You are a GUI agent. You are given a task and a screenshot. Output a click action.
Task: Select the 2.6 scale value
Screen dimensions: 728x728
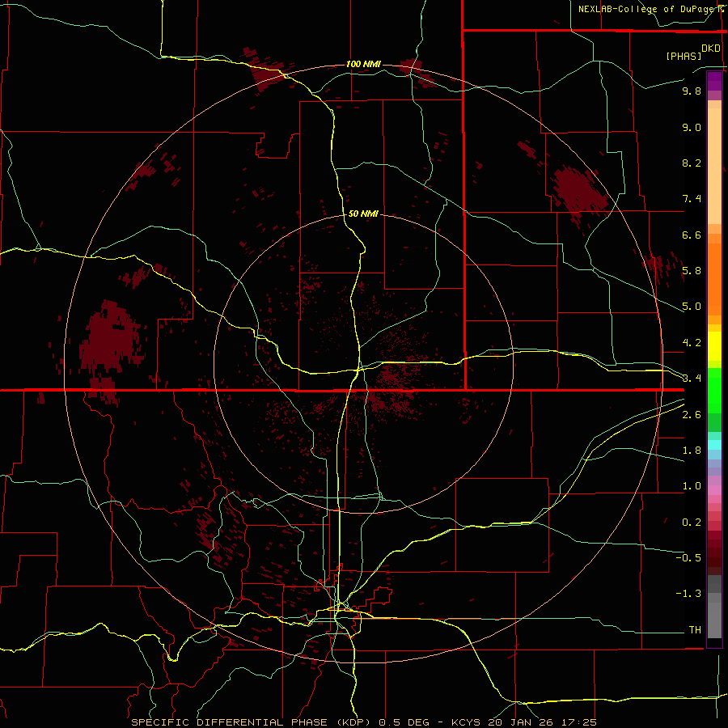(692, 415)
